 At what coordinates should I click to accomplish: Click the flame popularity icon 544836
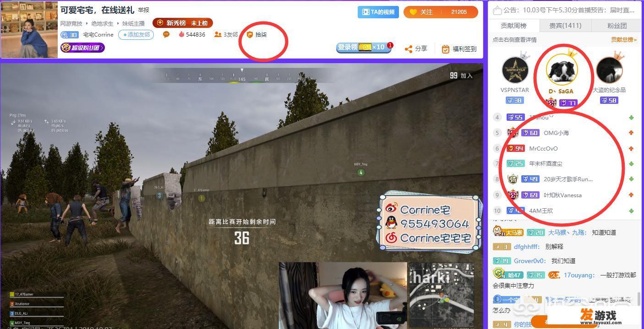(x=192, y=34)
